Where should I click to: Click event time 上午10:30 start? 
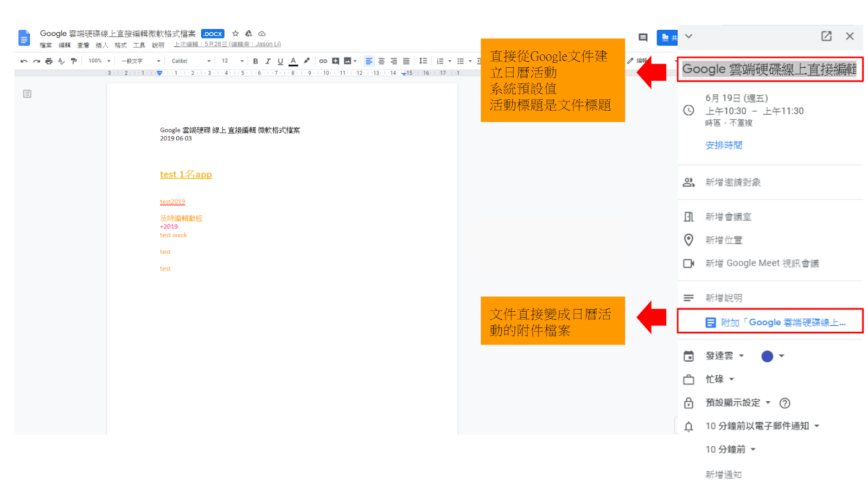click(x=726, y=111)
